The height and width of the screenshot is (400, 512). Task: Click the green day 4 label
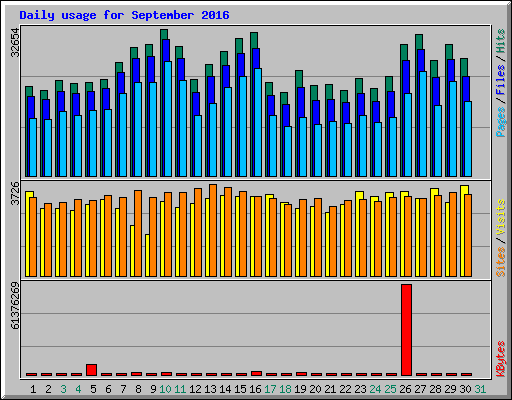point(78,389)
